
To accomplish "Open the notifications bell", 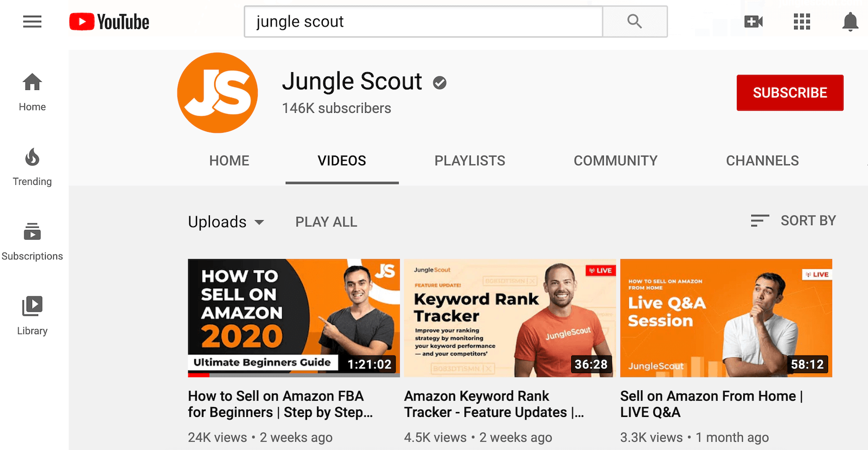I will point(850,22).
